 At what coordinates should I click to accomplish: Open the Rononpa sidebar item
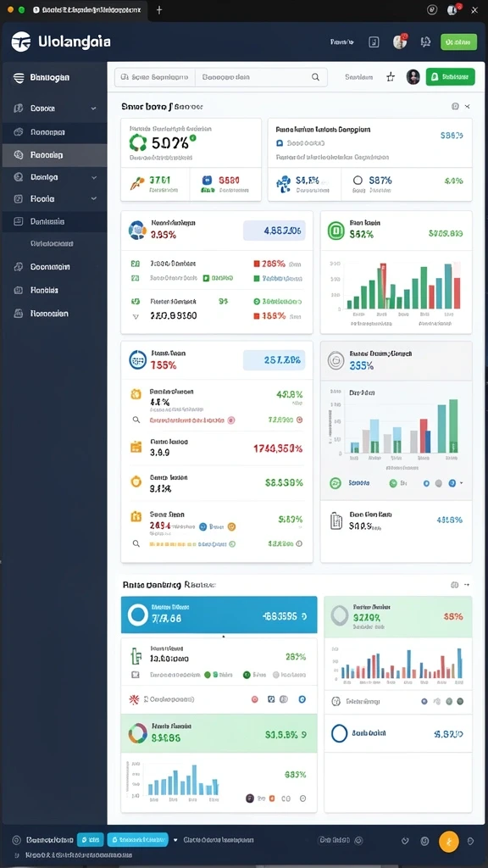[x=53, y=132]
